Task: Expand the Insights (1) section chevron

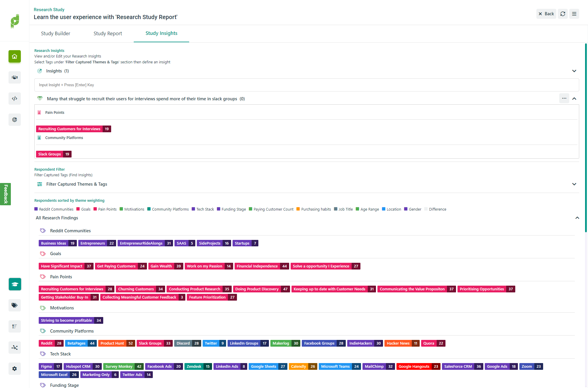Action: pyautogui.click(x=574, y=71)
